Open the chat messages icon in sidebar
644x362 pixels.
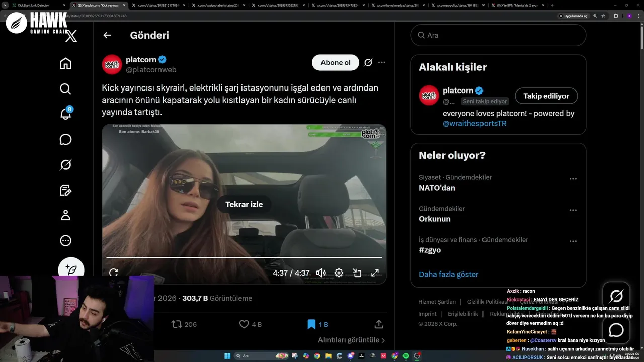click(65, 139)
